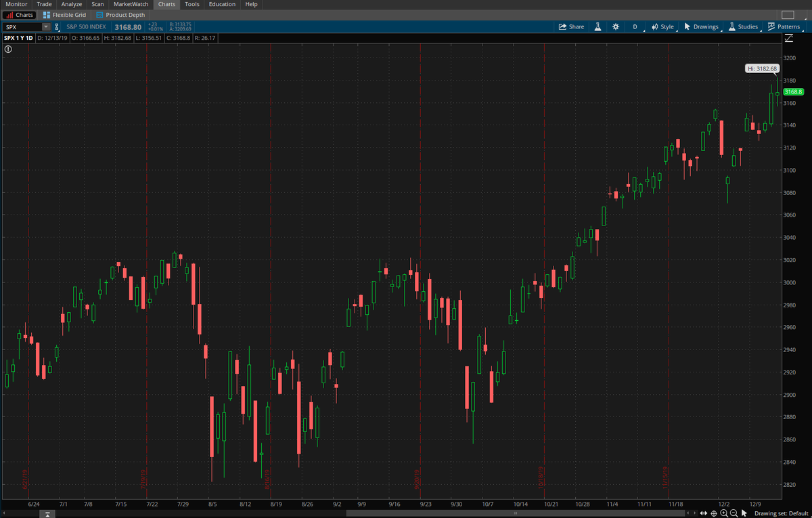Click the symbol link clipboard icon
Screen dimensions: 812x518
coord(57,26)
